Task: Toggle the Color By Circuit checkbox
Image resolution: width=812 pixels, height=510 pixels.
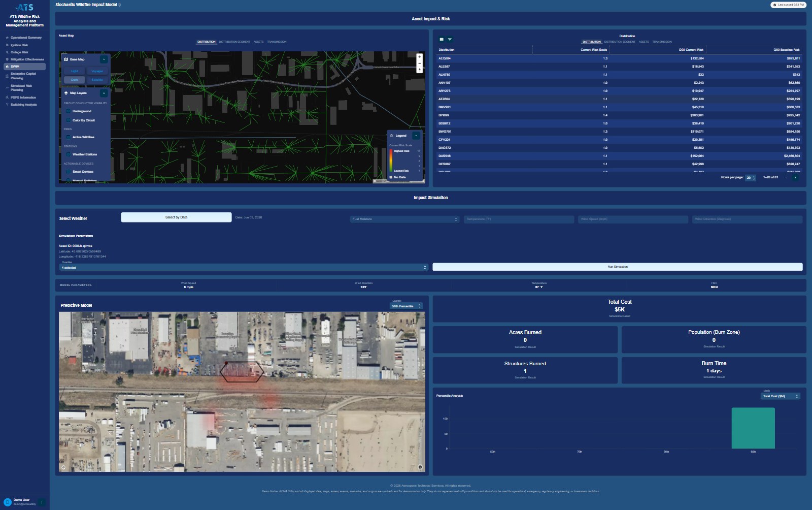Action: pos(69,120)
